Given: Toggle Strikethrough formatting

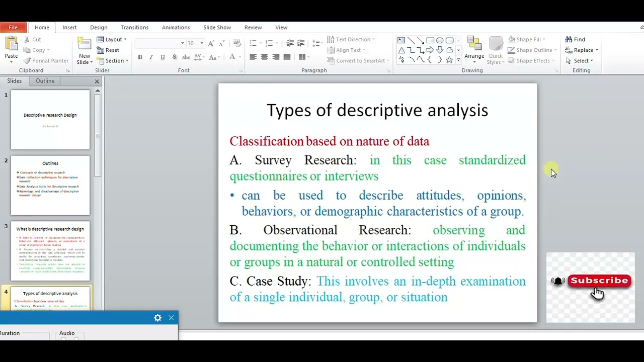Looking at the screenshot, I should pyautogui.click(x=186, y=57).
